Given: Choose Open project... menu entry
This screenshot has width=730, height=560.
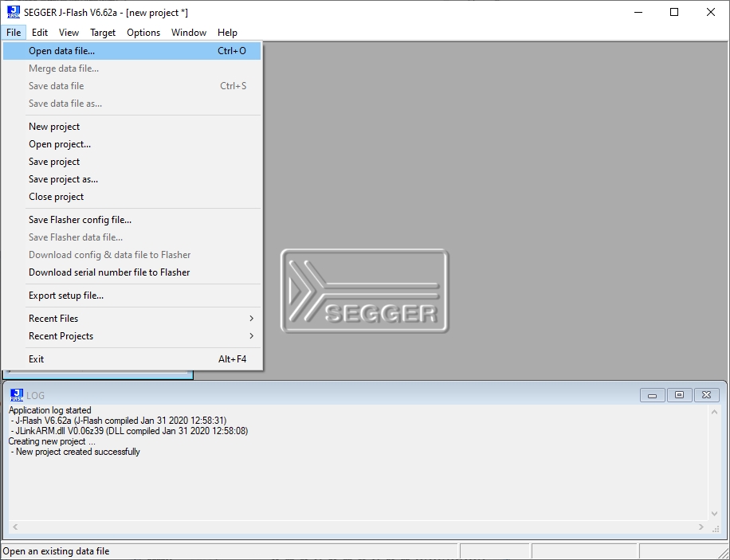Looking at the screenshot, I should (x=131, y=144).
